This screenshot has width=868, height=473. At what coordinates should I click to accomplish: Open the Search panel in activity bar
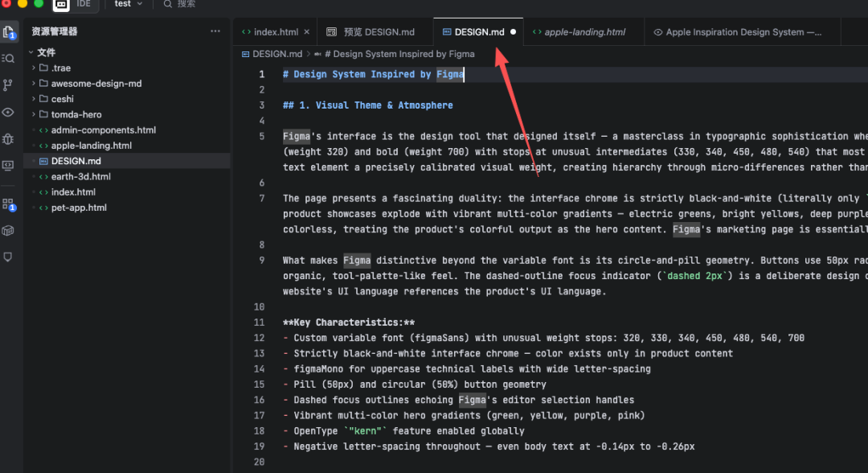9,59
